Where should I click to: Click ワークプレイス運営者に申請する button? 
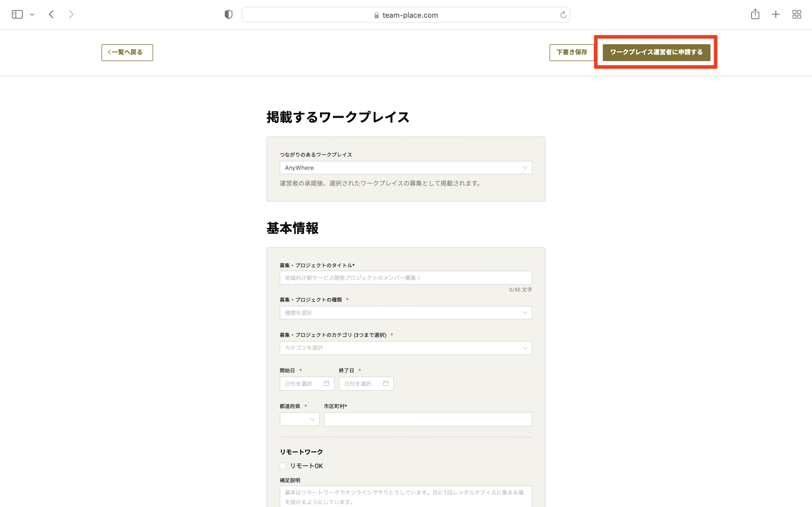[656, 52]
